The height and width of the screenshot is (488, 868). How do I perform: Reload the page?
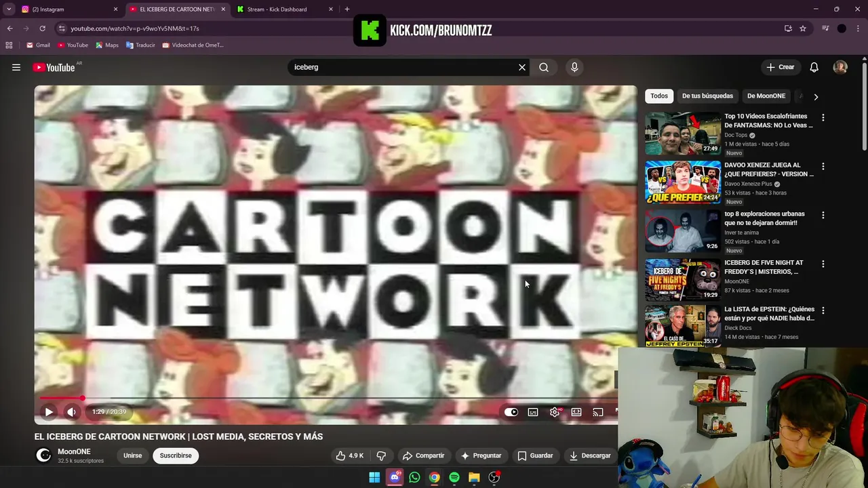(x=42, y=28)
